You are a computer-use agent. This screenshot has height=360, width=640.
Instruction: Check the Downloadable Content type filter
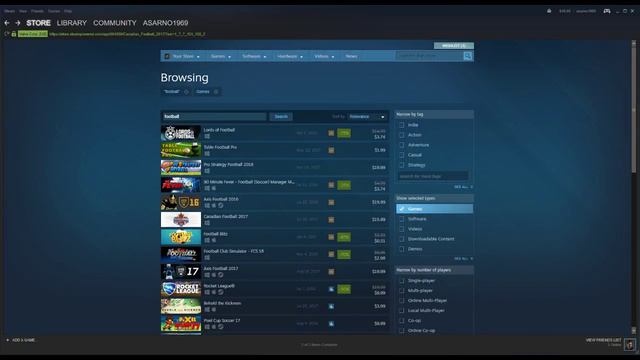402,239
